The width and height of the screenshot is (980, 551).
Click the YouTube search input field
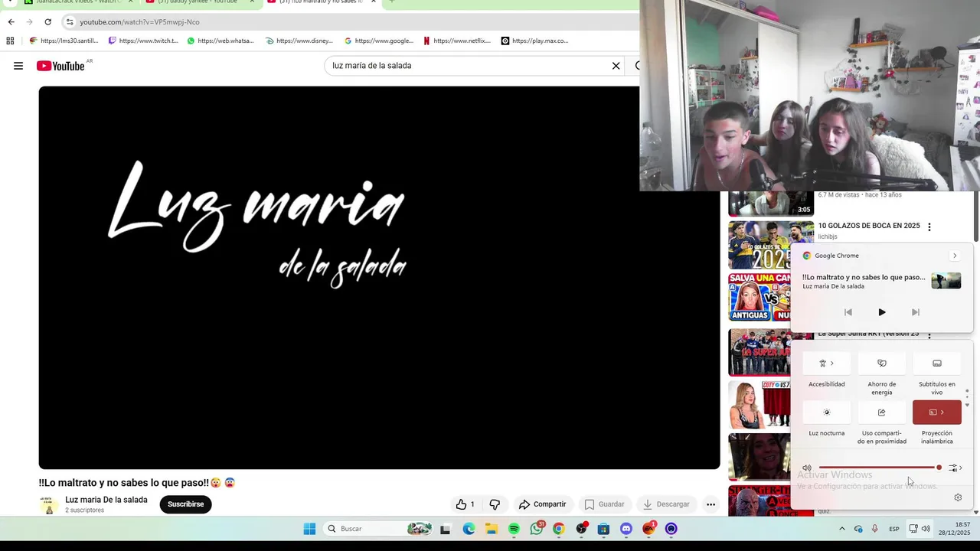467,66
